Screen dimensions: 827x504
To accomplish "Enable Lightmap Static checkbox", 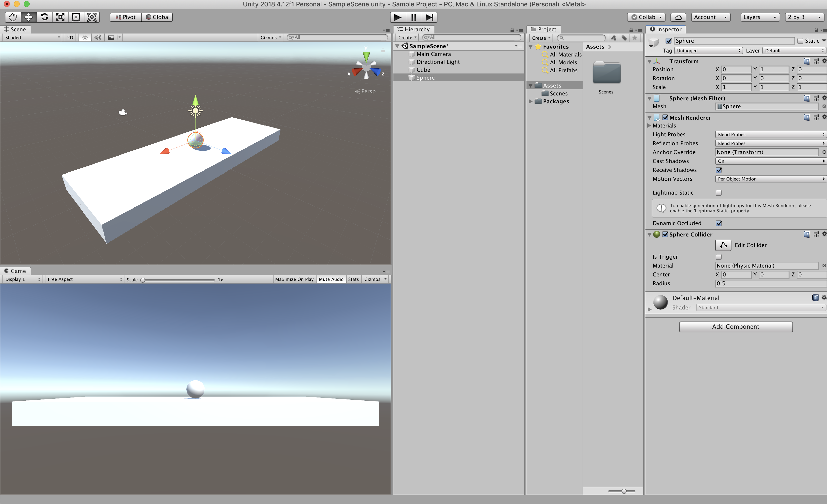I will click(718, 192).
